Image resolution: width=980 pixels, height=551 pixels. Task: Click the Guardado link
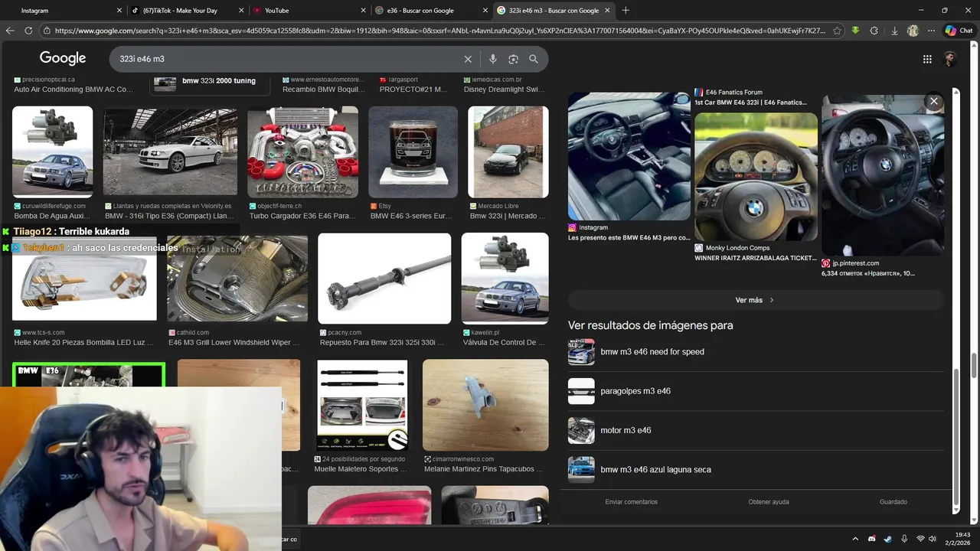pyautogui.click(x=893, y=502)
